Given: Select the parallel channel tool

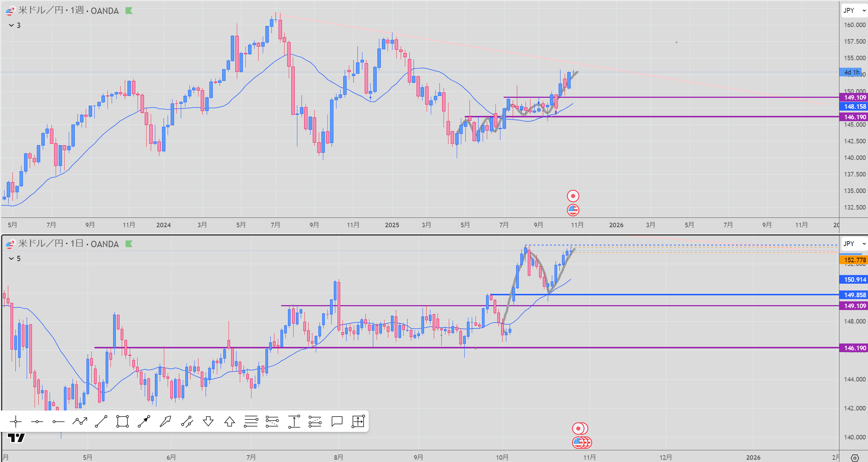Looking at the screenshot, I should (187, 421).
